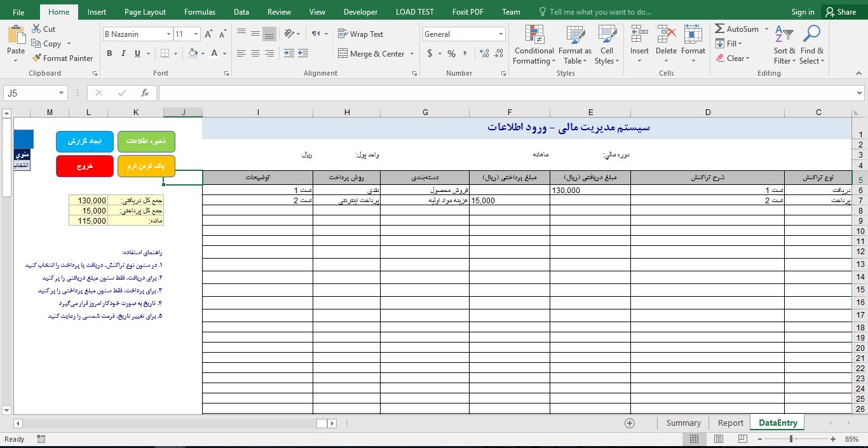The height and width of the screenshot is (448, 868).
Task: Click the Wrap Text command
Action: coord(360,34)
